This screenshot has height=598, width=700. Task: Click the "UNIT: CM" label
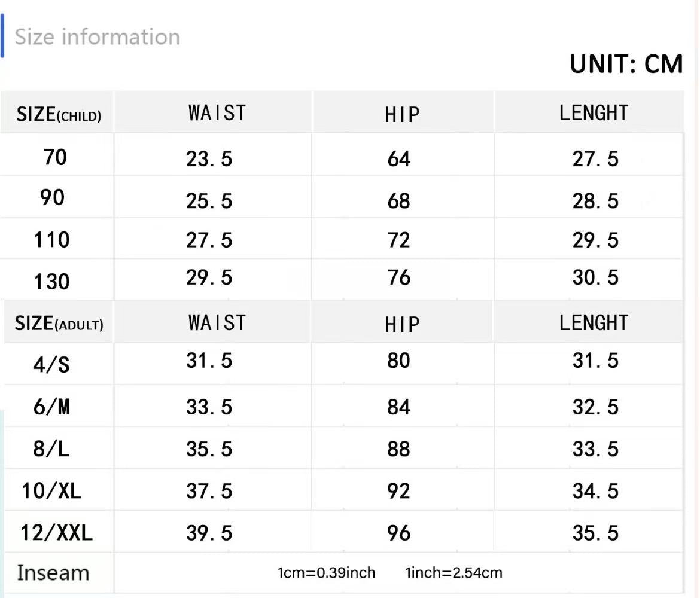point(626,64)
